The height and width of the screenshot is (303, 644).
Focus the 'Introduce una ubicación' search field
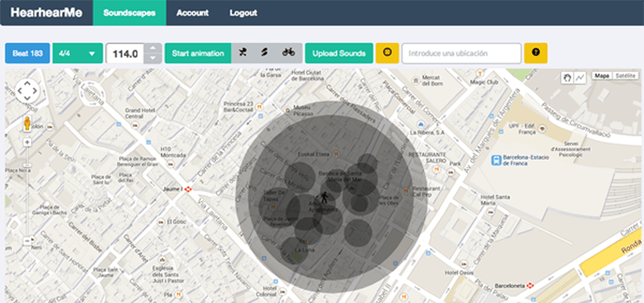461,53
